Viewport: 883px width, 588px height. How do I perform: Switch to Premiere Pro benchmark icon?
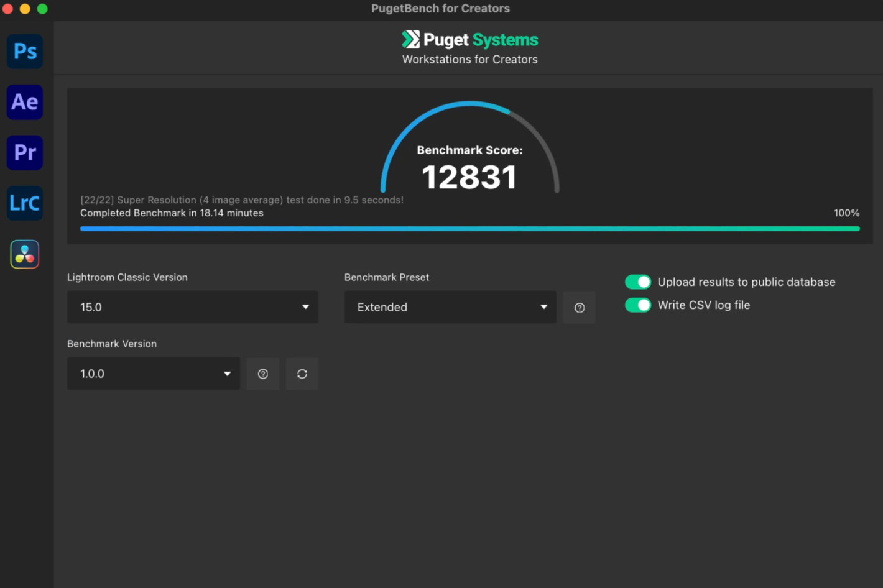click(25, 152)
